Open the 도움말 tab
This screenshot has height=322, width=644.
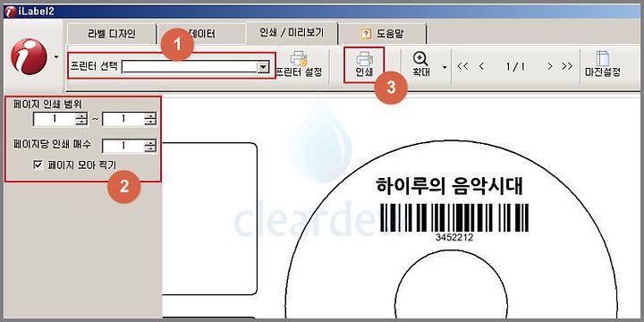pos(382,33)
